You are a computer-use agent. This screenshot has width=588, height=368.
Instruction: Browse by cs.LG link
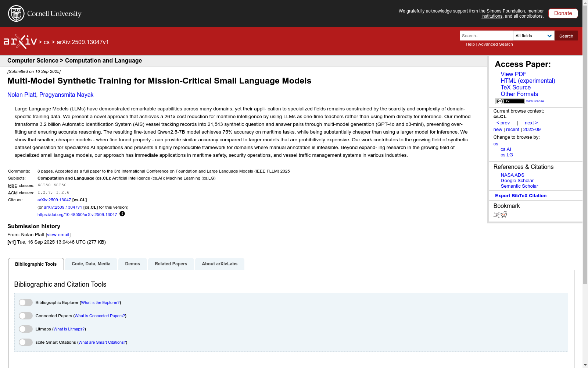point(507,155)
